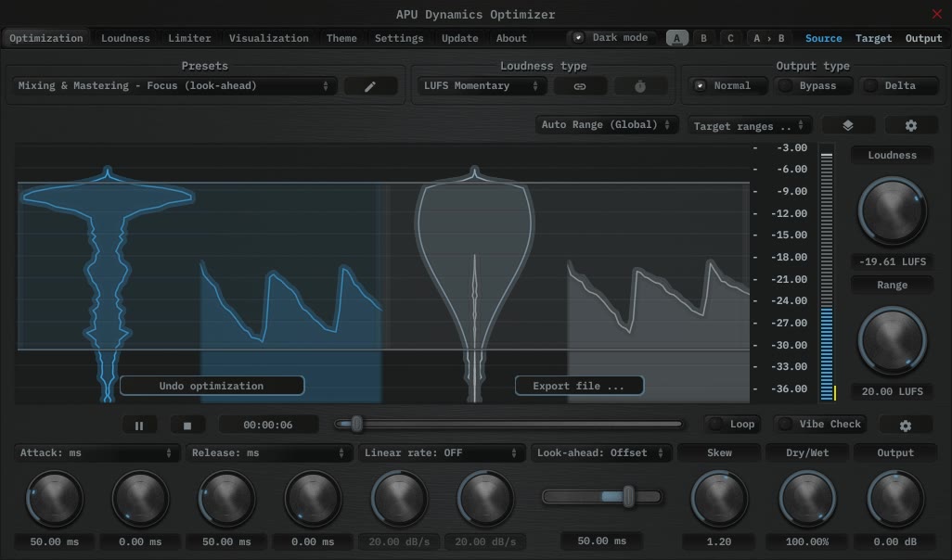Open the gear settings above loudness meter
This screenshot has width=952, height=560.
911,125
